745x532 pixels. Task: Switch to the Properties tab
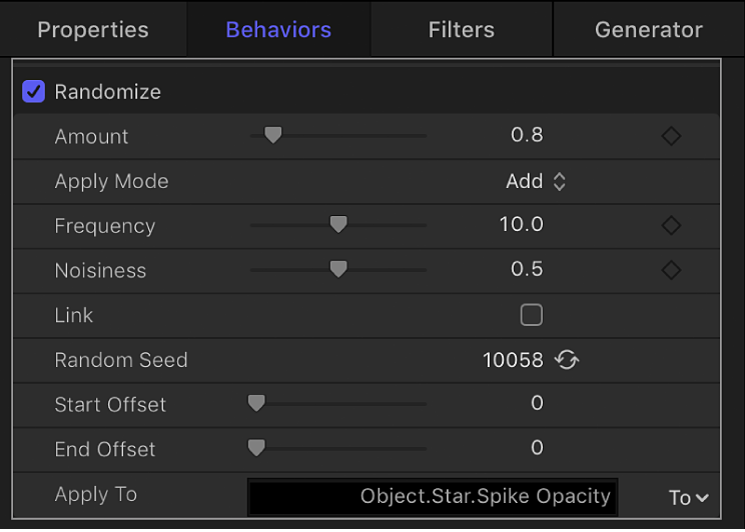click(x=92, y=30)
